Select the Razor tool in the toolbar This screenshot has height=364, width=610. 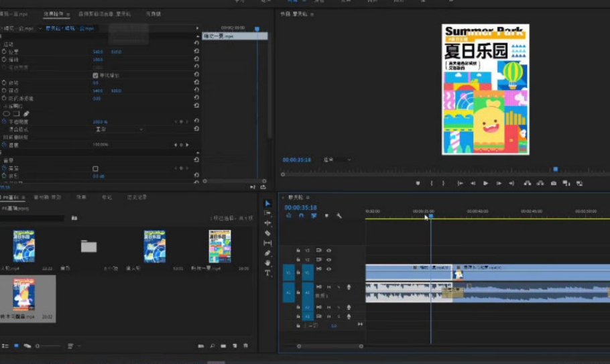267,233
